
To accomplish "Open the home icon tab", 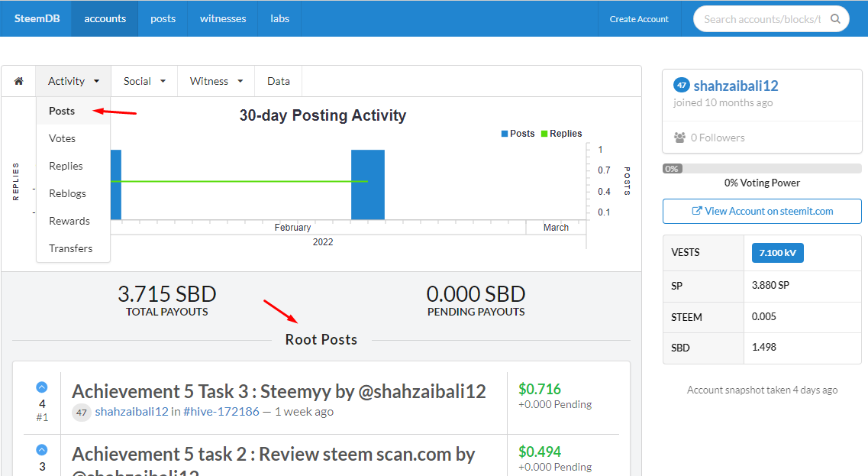I will pos(19,82).
